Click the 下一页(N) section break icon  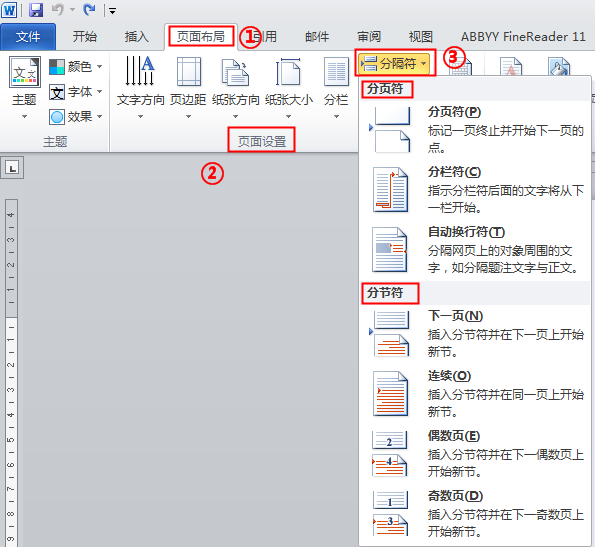coord(390,334)
